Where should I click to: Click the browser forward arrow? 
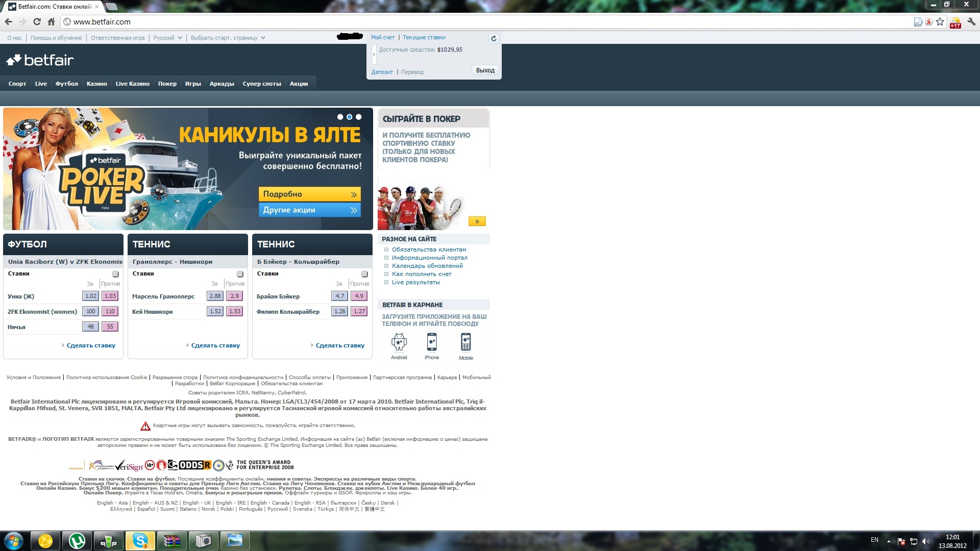coord(22,22)
